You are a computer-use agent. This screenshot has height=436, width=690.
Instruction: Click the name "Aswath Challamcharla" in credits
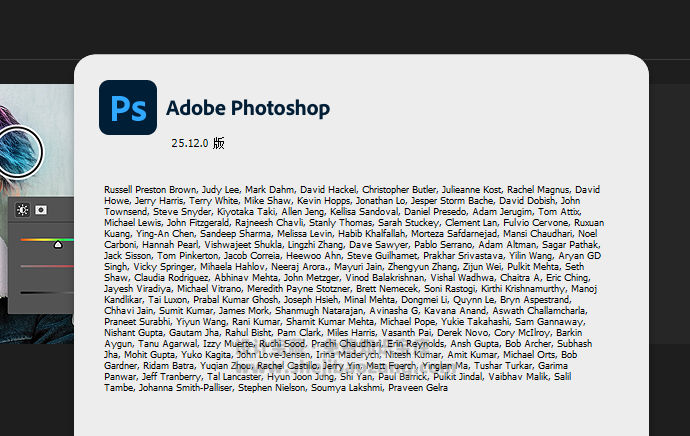(x=539, y=311)
